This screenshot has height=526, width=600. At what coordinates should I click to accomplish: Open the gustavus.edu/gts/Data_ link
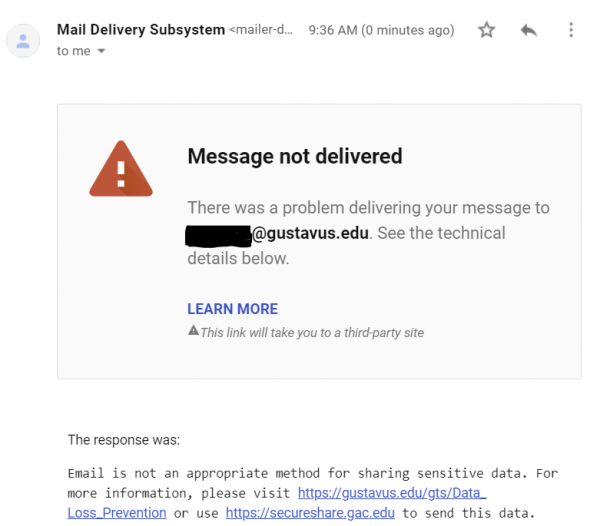392,493
